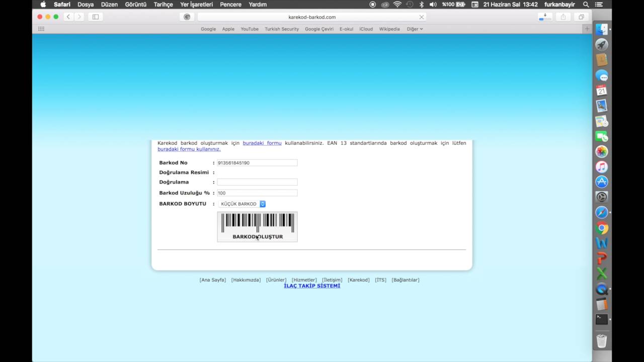644x362 pixels.
Task: Open the [Ürünler] footer link
Action: pos(276,280)
